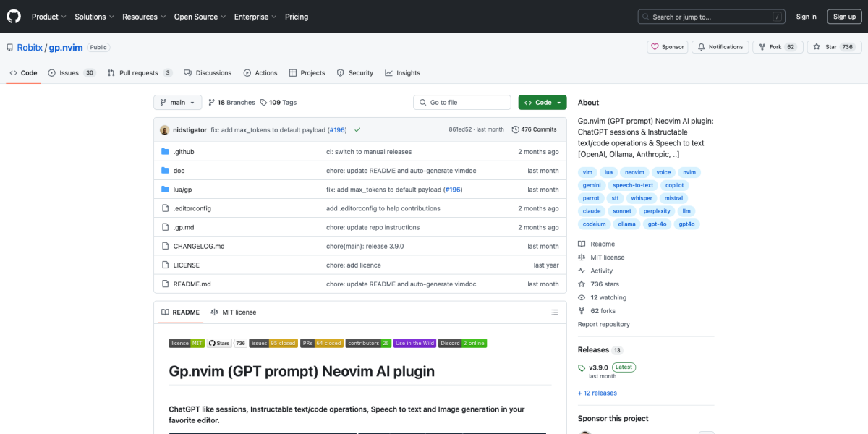Click the green license MIT badge
This screenshot has width=868, height=434.
point(187,343)
